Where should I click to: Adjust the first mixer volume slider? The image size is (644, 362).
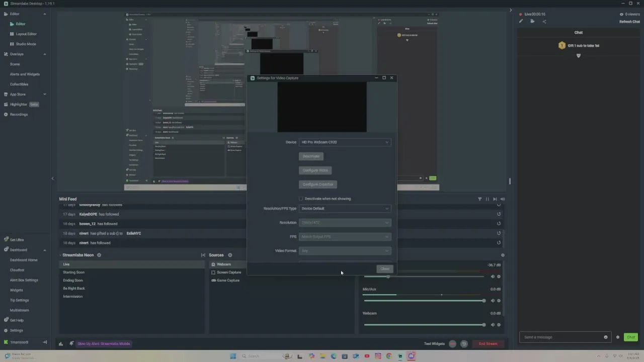tap(425, 277)
